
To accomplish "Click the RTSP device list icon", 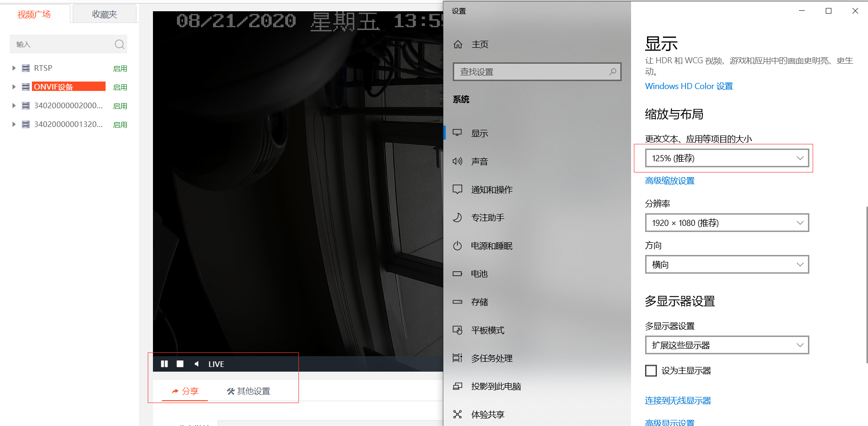I will pos(26,68).
